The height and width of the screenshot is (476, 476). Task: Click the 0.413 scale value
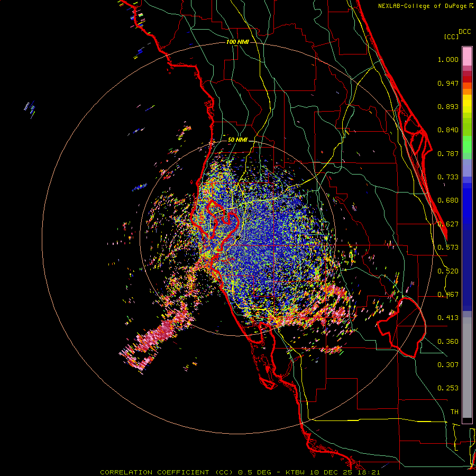pyautogui.click(x=448, y=318)
